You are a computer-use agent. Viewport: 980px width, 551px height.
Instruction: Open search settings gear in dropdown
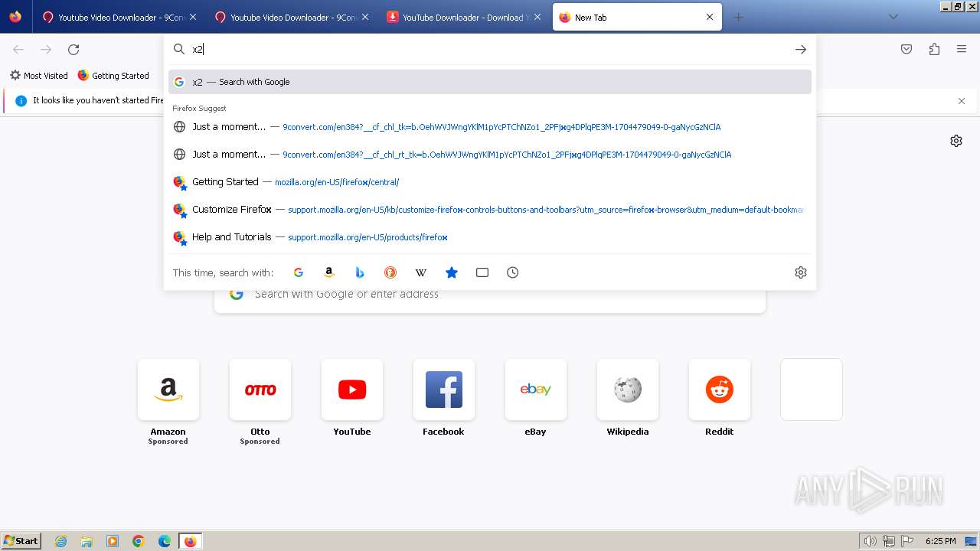pos(801,272)
